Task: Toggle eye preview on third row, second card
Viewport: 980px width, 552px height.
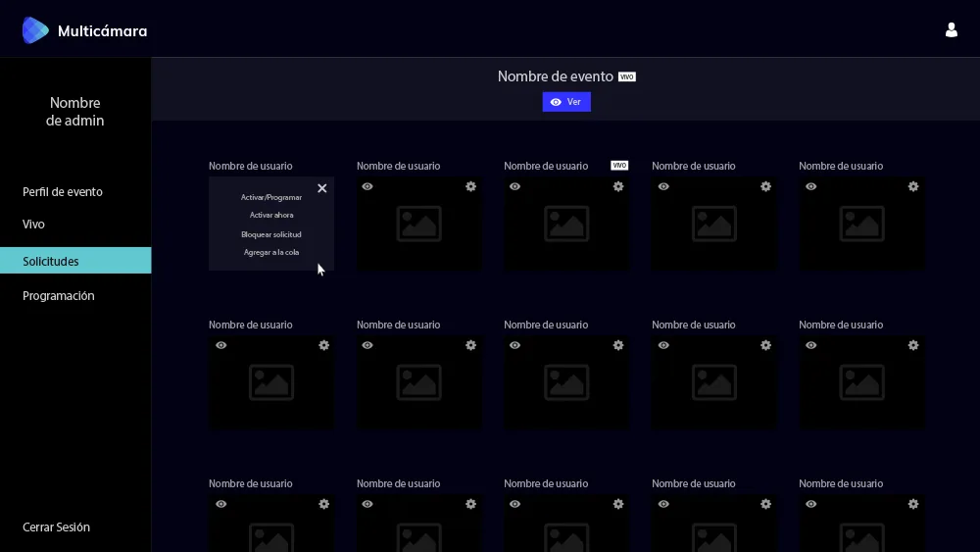Action: click(367, 504)
